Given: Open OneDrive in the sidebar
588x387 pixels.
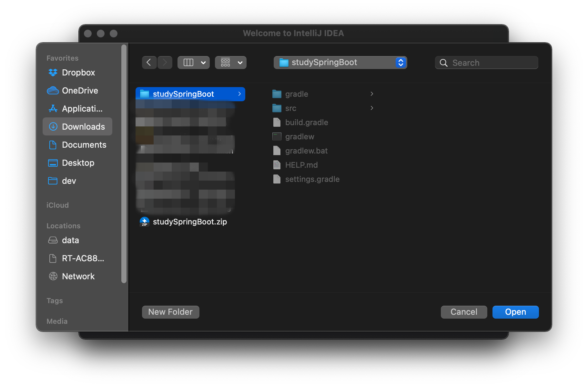Looking at the screenshot, I should coord(80,91).
